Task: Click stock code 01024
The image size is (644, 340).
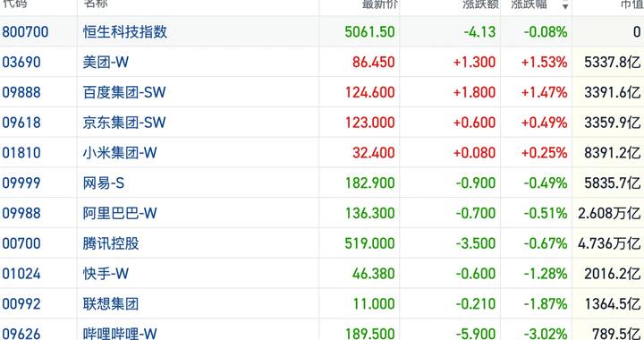Action: point(21,274)
